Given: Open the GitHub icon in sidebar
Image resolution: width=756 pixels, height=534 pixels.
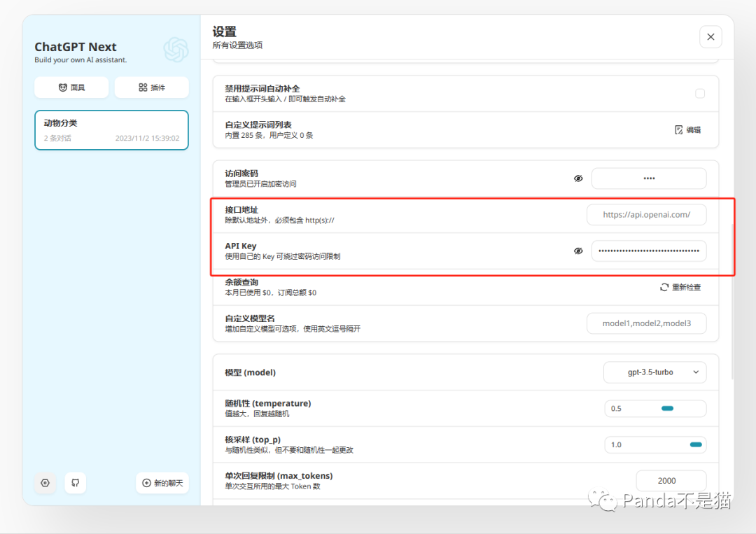Looking at the screenshot, I should [x=75, y=483].
